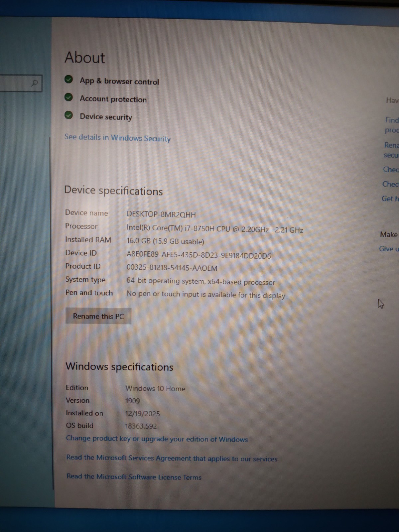399x532 pixels.
Task: Click the App & browser control label
Action: click(119, 81)
